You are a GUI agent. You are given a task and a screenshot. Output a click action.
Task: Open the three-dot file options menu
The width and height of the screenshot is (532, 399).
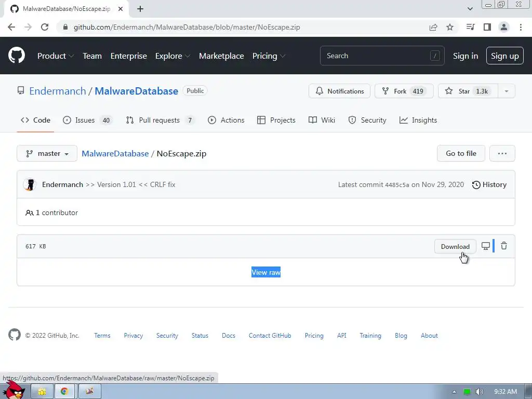(x=502, y=153)
